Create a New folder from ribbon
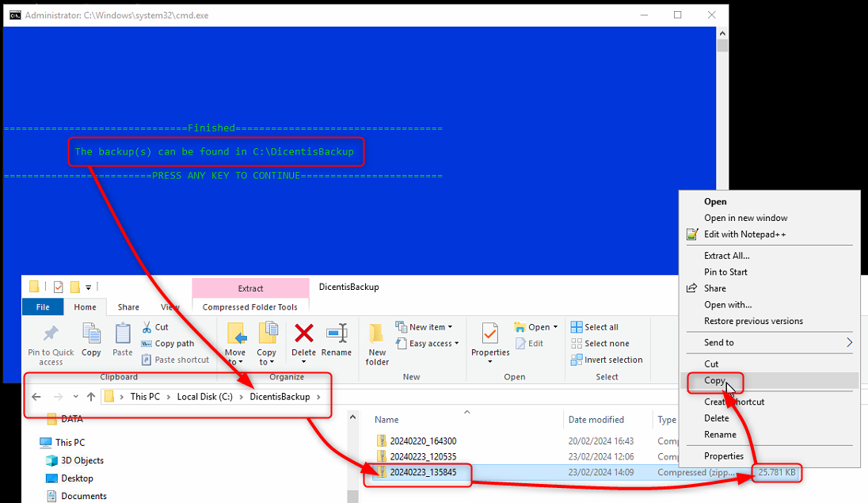Screen dimensions: 868x503 click(x=377, y=345)
